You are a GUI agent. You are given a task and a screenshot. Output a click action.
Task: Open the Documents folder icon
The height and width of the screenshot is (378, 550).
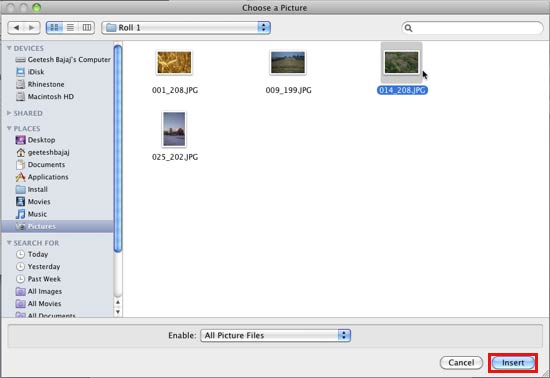click(21, 164)
